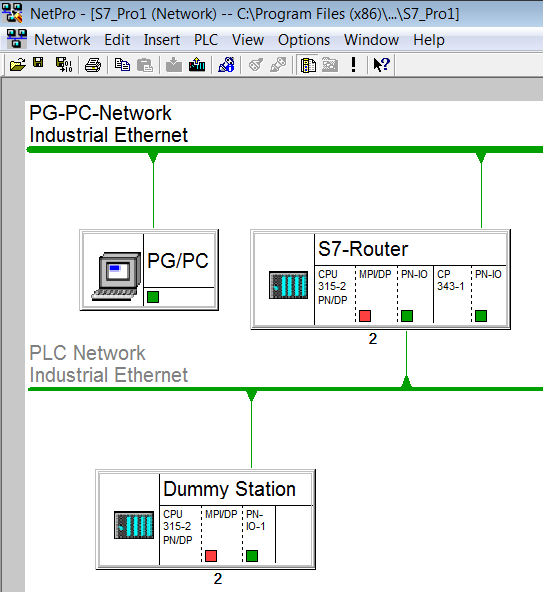Select CPU 315-2 PN/DP in S7-Router

tap(333, 287)
